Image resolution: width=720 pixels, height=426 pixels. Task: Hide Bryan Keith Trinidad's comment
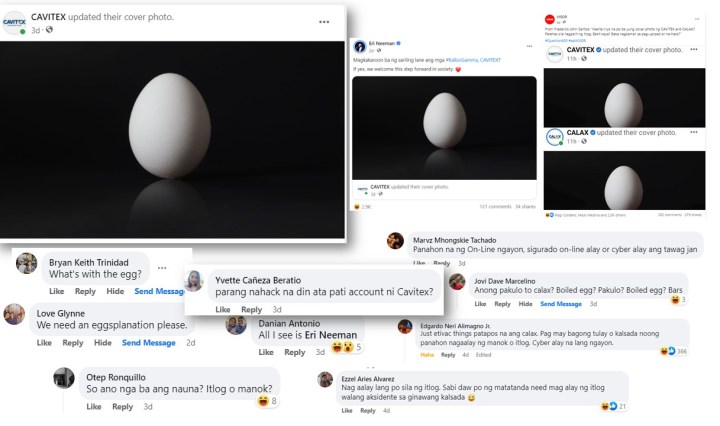(115, 291)
